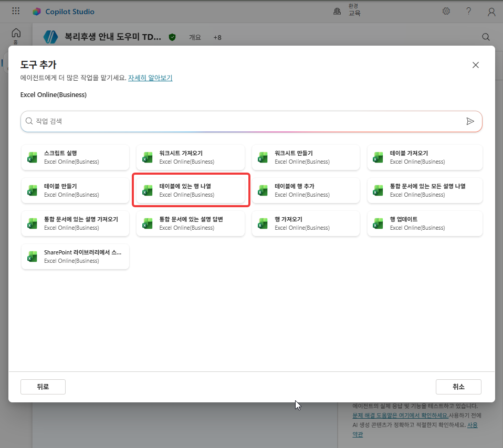
Task: Click the 환경 교육 environment label
Action: tap(354, 10)
